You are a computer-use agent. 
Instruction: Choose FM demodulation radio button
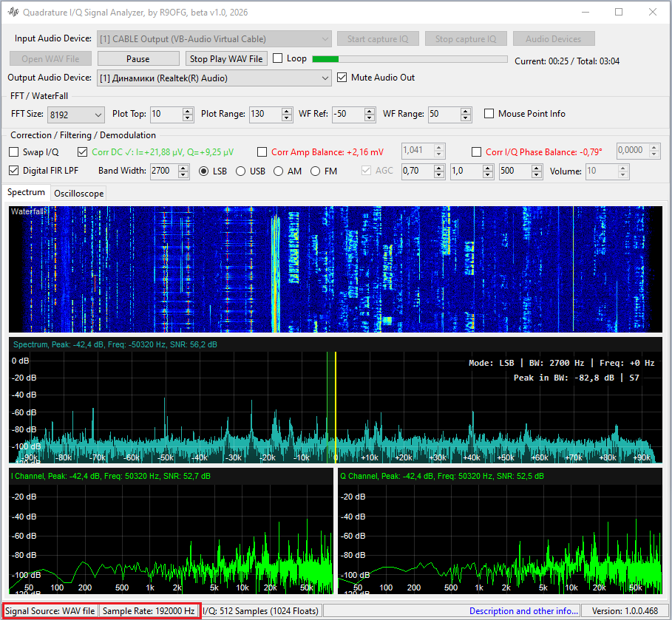click(x=316, y=171)
